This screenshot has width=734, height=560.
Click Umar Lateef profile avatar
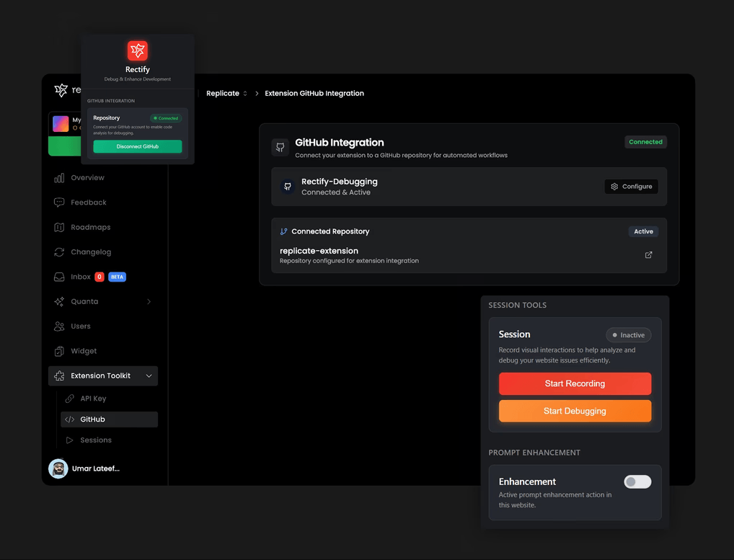(58, 468)
